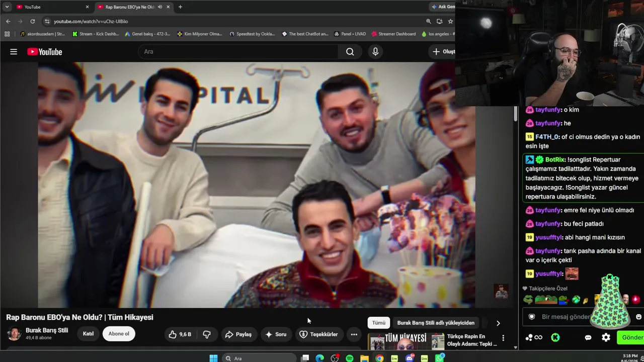The height and width of the screenshot is (362, 644).
Task: Open Discord from the taskbar
Action: [x=410, y=358]
